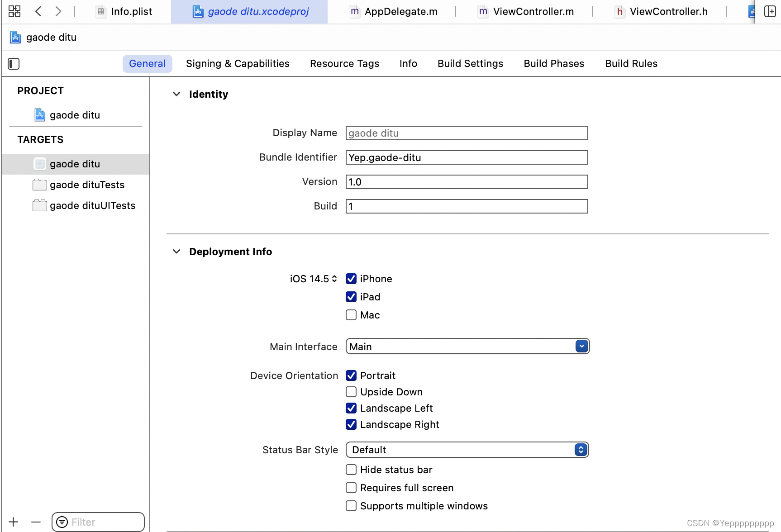The image size is (781, 532).
Task: Click the targets Filter field
Action: 98,522
